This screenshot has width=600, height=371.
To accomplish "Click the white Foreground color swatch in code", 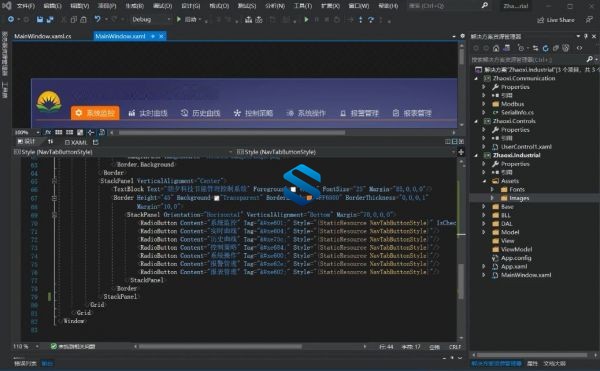I will pyautogui.click(x=293, y=189).
